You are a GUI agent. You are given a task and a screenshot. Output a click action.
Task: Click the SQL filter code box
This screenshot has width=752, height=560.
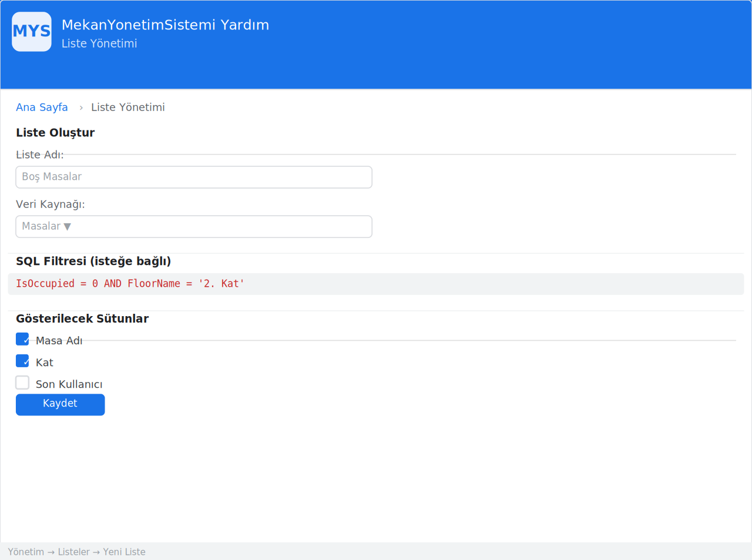376,284
